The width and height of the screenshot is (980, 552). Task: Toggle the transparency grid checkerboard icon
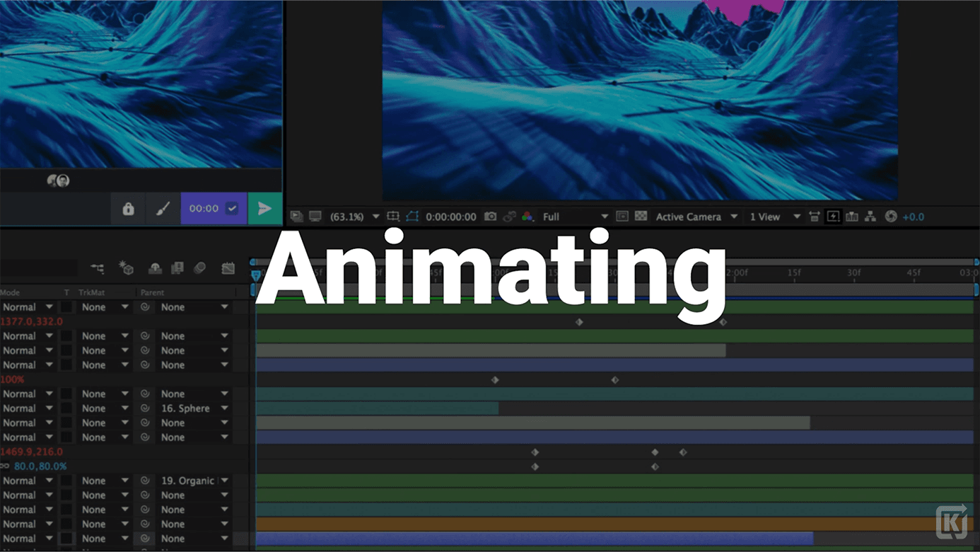pyautogui.click(x=641, y=217)
